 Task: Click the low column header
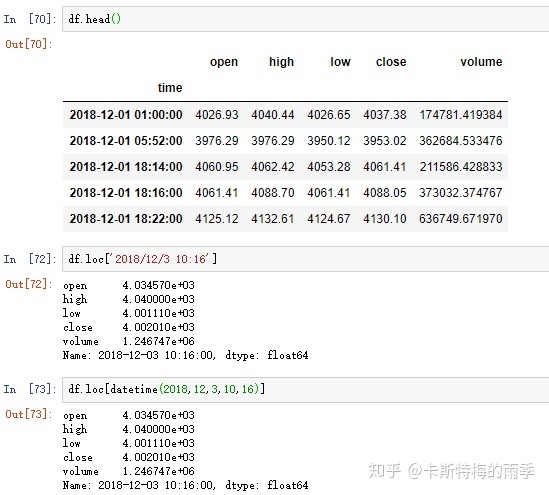[x=340, y=62]
